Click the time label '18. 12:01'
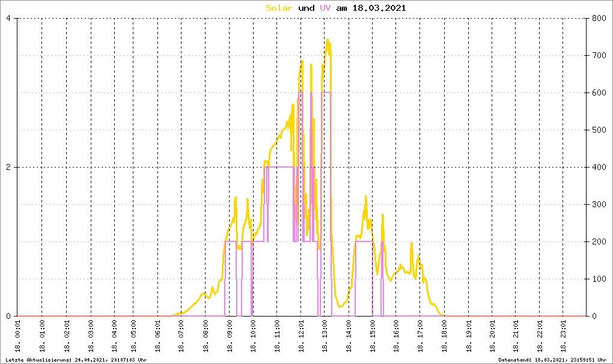The height and width of the screenshot is (364, 613). point(301,336)
